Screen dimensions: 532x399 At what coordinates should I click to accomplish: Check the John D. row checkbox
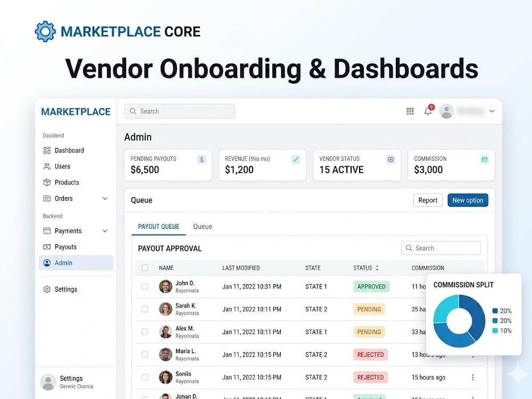pyautogui.click(x=145, y=286)
